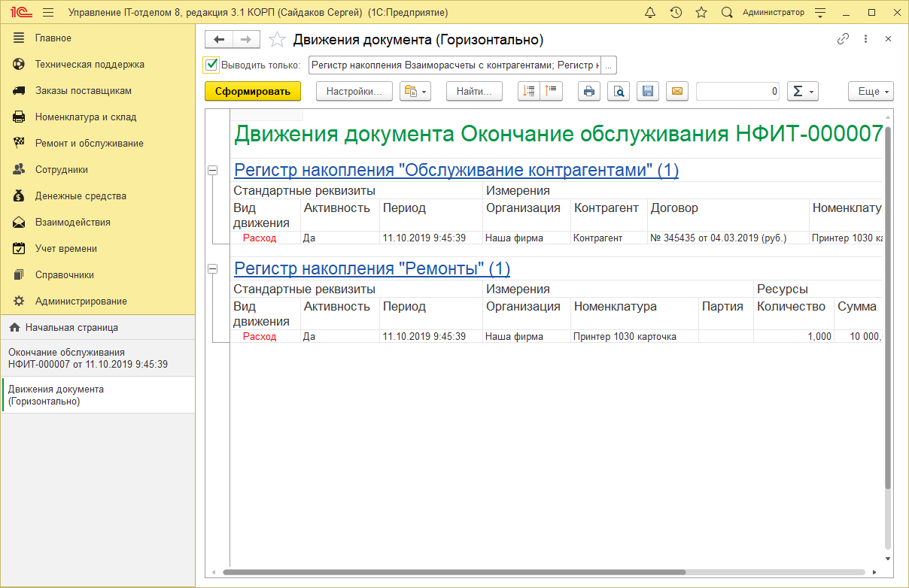This screenshot has width=909, height=588.
Task: Open the sum function Σ dropdown
Action: [x=803, y=91]
